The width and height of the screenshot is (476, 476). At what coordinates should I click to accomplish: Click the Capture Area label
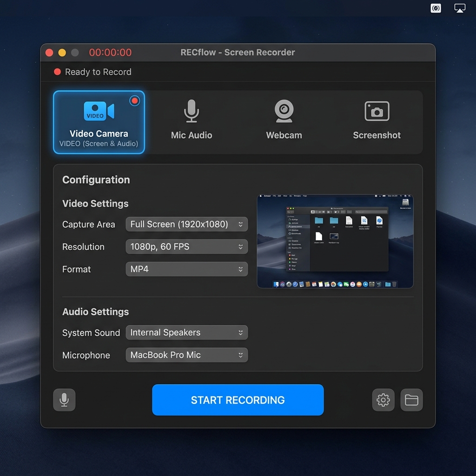(89, 225)
